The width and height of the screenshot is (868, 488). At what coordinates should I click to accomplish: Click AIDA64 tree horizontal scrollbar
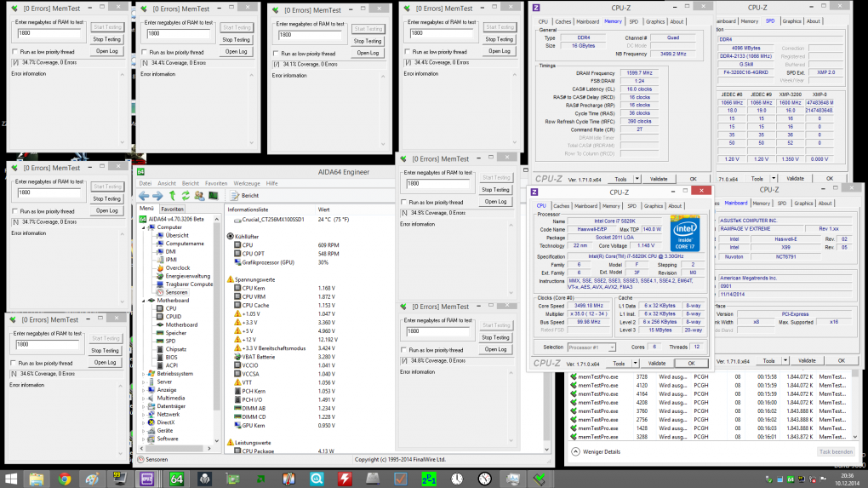(x=175, y=449)
